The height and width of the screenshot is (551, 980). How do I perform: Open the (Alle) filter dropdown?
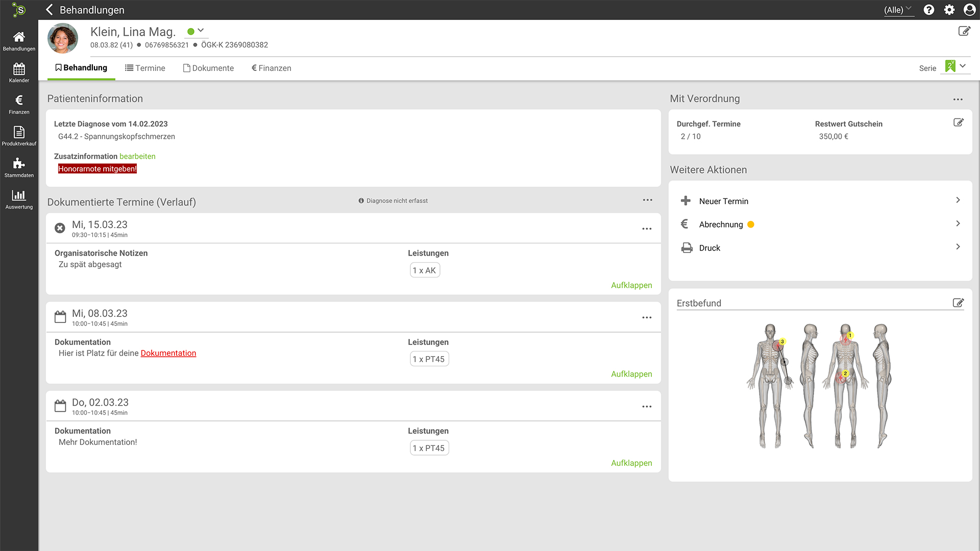coord(898,10)
